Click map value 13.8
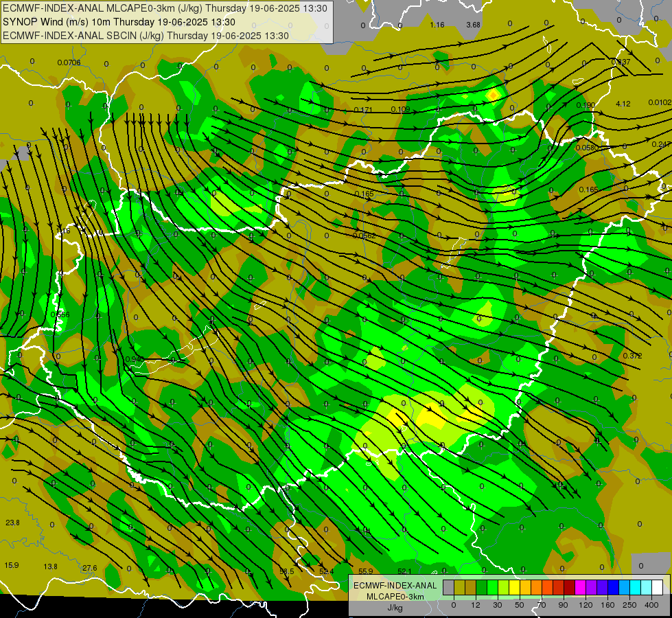The height and width of the screenshot is (618, 672). 50,566
